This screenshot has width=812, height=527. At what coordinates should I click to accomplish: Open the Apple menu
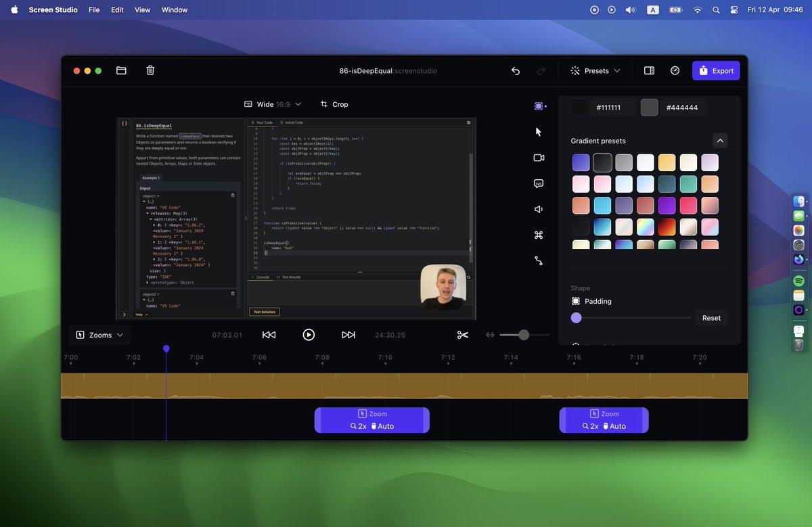14,10
